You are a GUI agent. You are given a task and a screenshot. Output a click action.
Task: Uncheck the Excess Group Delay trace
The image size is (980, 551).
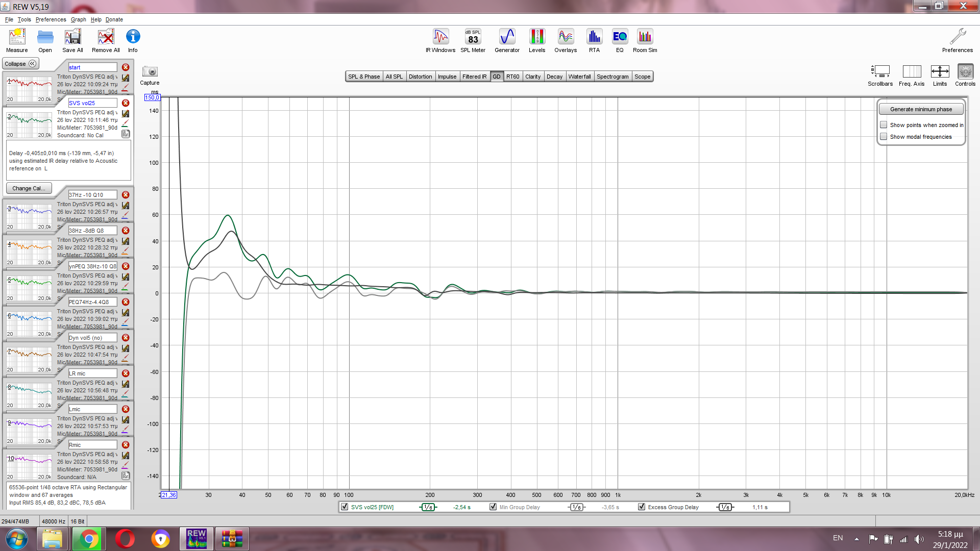point(642,507)
